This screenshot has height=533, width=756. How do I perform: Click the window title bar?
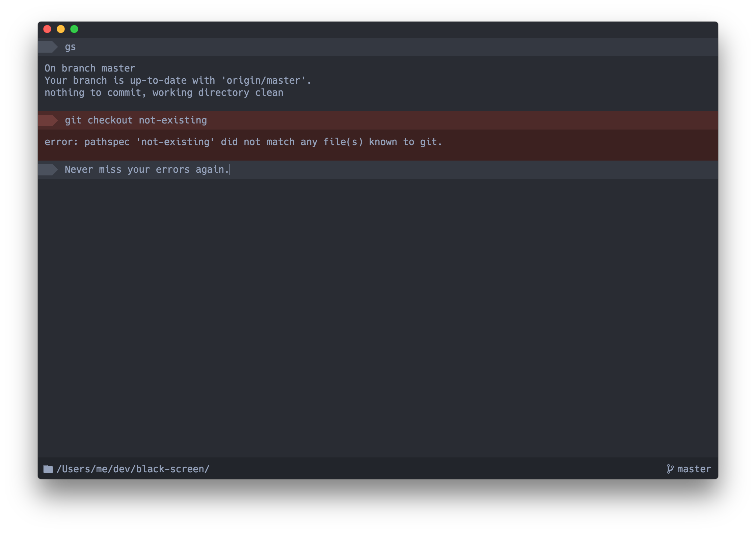pos(378,29)
